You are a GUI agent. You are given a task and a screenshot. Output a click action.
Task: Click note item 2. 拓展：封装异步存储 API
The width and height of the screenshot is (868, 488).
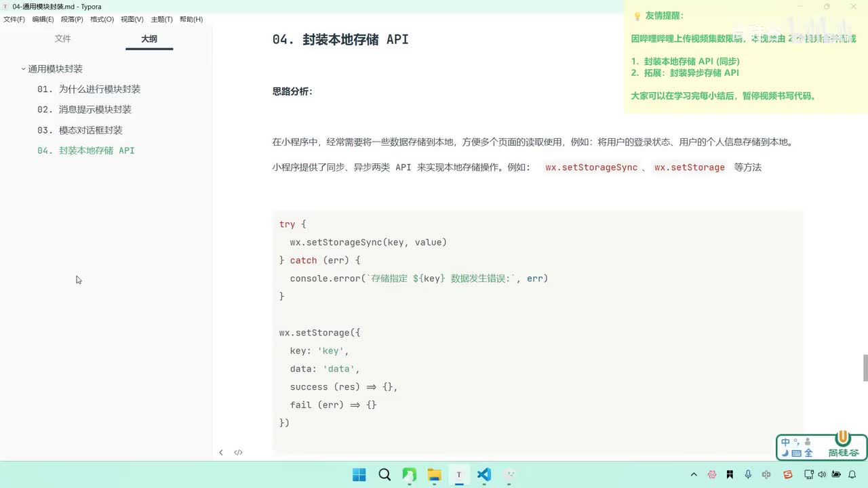coord(685,73)
